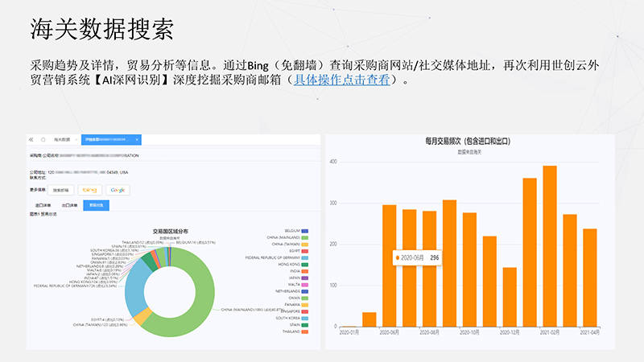
Task: Click the last bar for 2021-04月
Action: [590, 278]
